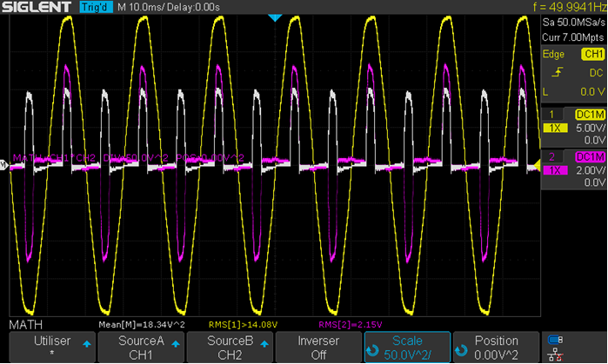The width and height of the screenshot is (608, 364).
Task: Click the trigger coupling DC label
Action: [597, 73]
